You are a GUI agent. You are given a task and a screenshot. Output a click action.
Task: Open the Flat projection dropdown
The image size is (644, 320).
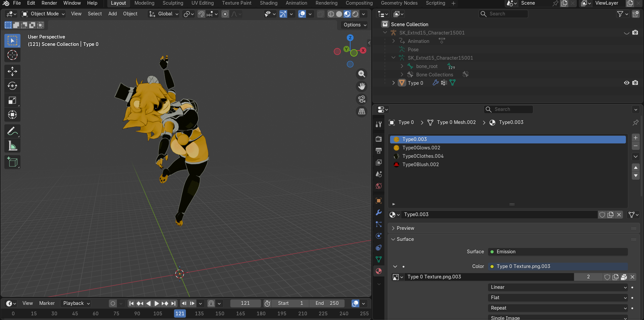558,298
